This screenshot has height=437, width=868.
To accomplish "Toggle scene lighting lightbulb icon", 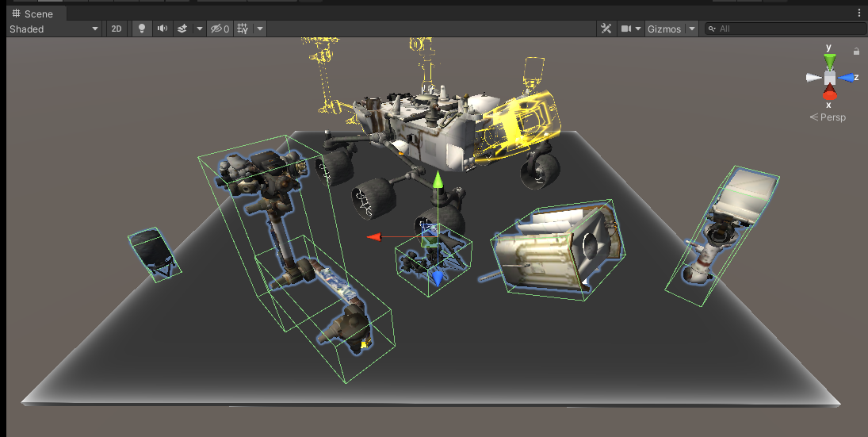I will pyautogui.click(x=142, y=29).
